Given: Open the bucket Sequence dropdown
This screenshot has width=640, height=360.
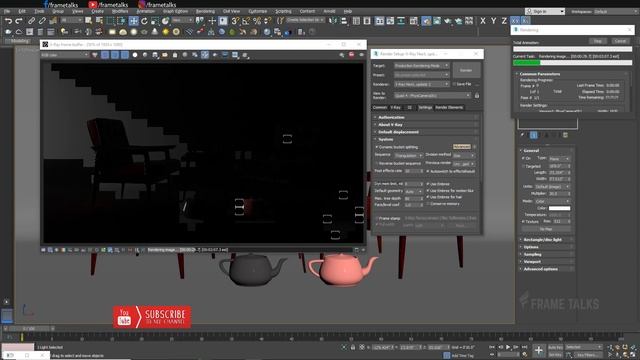Looking at the screenshot, I should (x=409, y=156).
